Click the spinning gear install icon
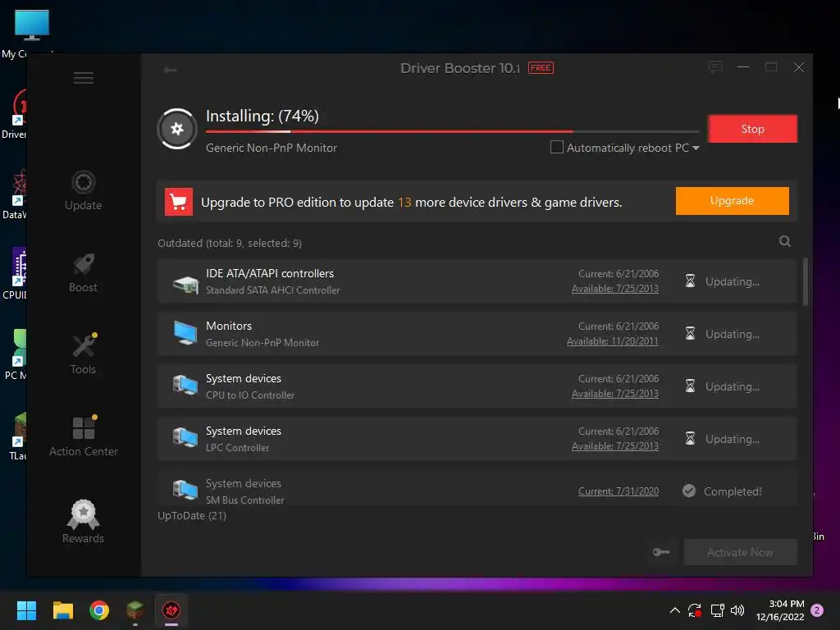 pos(177,129)
